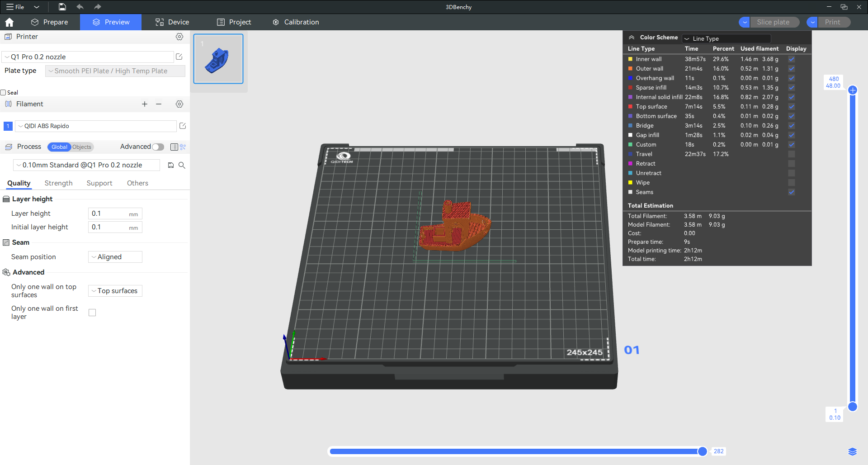
Task: Open the QIDI ABS Rapido filament dropdown
Action: point(96,126)
